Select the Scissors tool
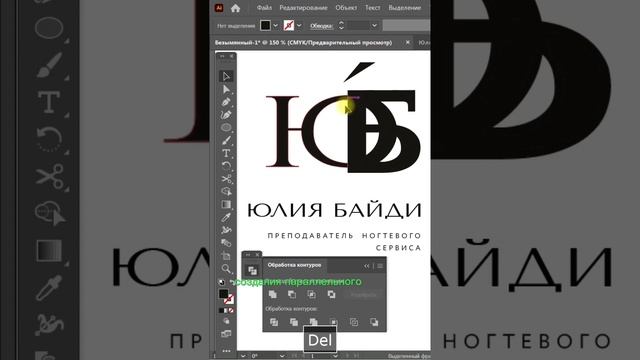This screenshot has height=360, width=640. [226, 179]
